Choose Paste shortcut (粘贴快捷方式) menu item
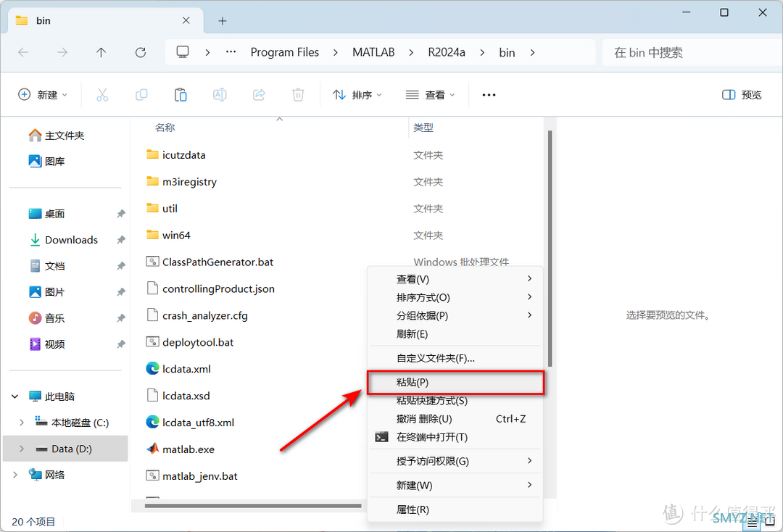 [455, 400]
